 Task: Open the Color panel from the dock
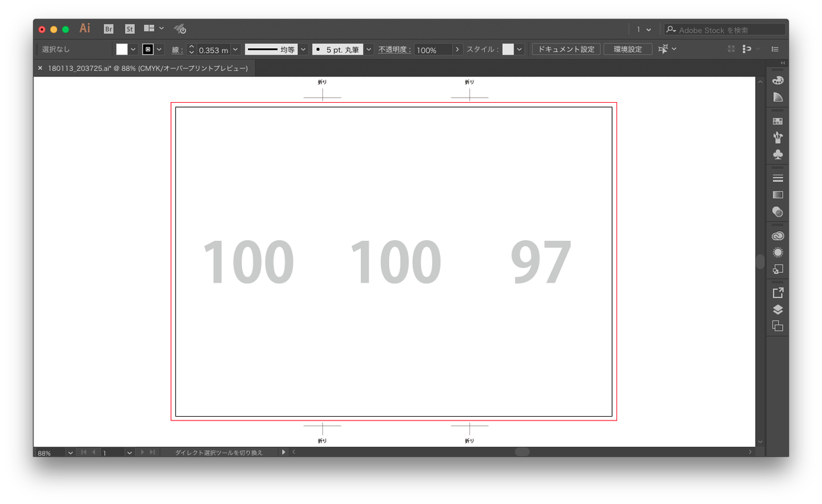[777, 79]
